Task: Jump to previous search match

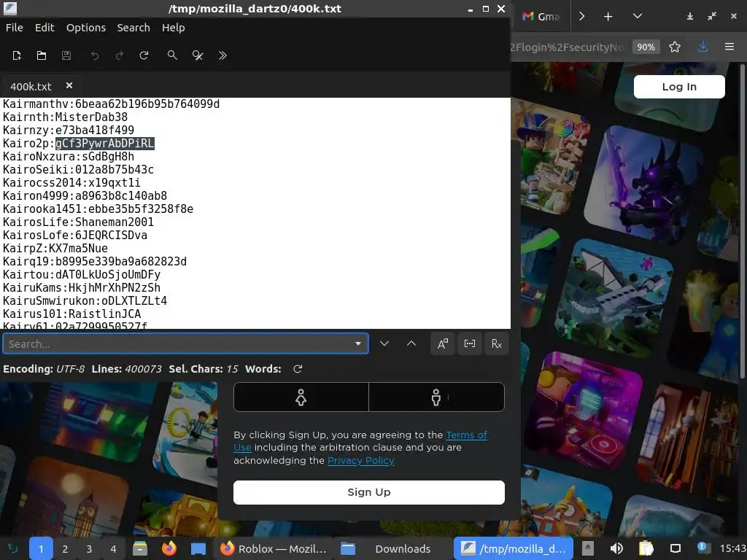Action: pos(411,344)
